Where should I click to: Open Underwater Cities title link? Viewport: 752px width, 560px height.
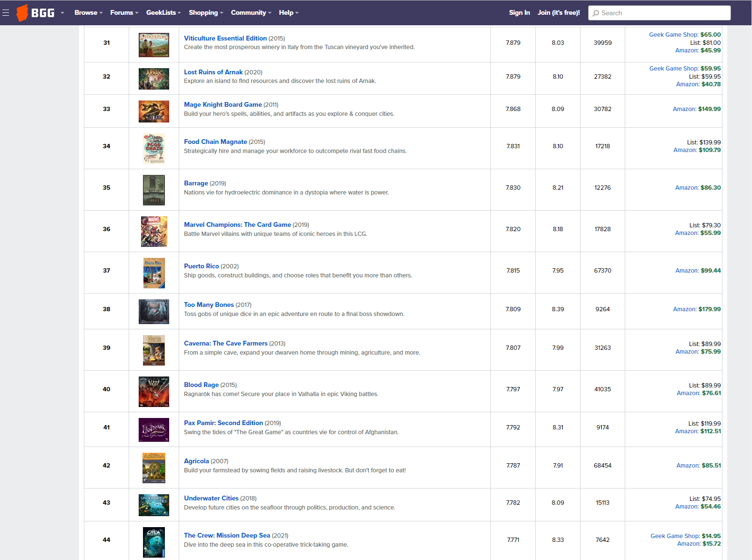[x=211, y=498]
